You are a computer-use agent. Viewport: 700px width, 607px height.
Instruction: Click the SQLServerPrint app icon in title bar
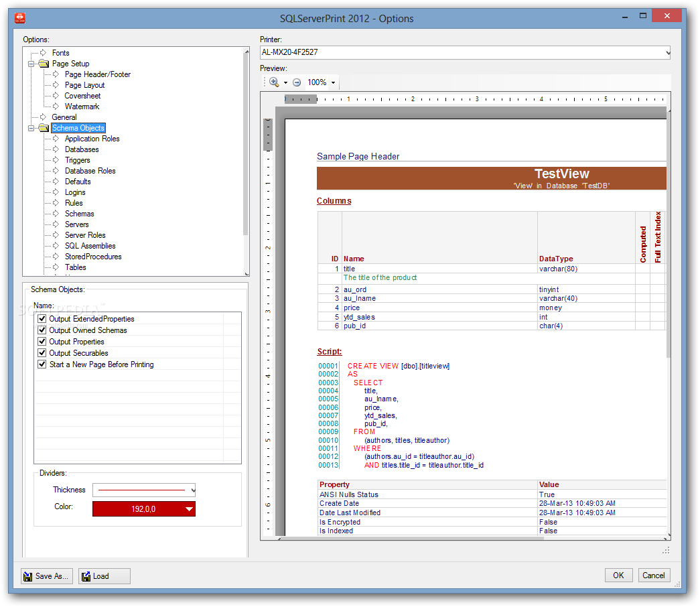(x=20, y=18)
